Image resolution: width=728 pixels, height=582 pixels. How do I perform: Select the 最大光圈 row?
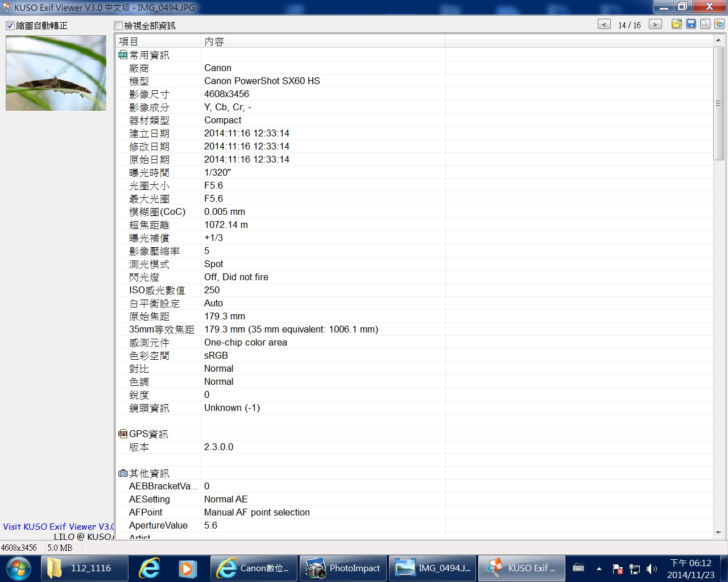tap(414, 198)
